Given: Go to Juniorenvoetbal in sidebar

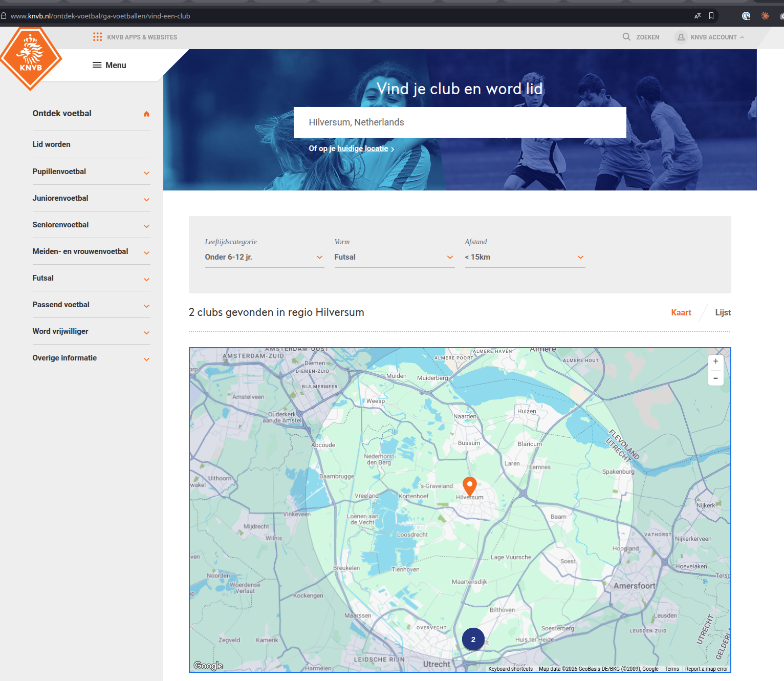Looking at the screenshot, I should [60, 198].
